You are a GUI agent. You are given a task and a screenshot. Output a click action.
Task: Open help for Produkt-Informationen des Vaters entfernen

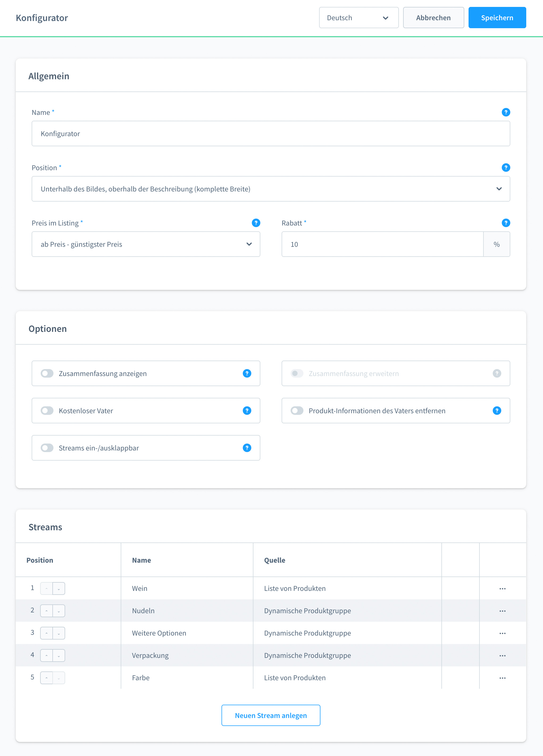click(x=497, y=411)
